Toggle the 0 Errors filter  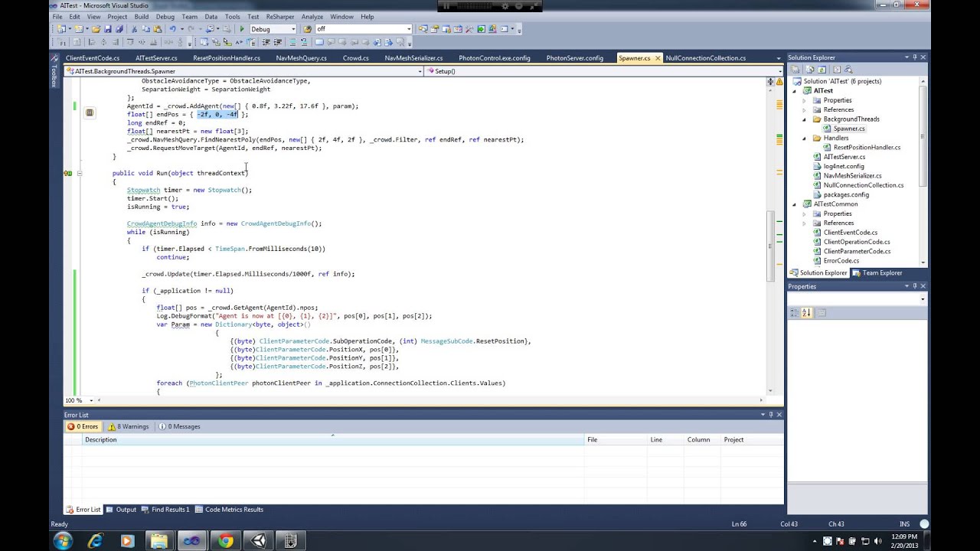point(83,426)
